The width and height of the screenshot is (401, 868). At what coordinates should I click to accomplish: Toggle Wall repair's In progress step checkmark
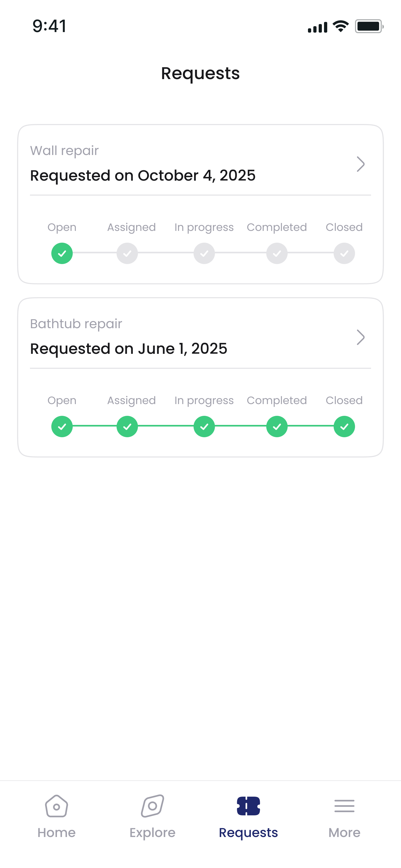[204, 253]
